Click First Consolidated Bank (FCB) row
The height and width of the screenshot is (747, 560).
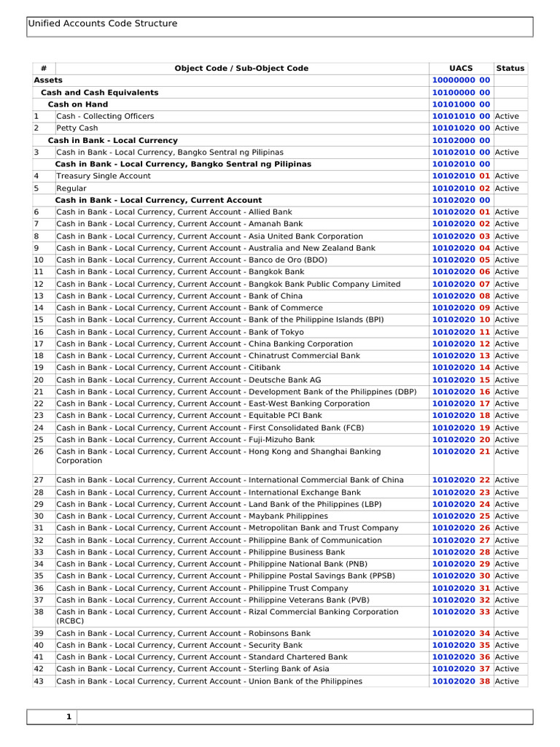tap(280, 427)
